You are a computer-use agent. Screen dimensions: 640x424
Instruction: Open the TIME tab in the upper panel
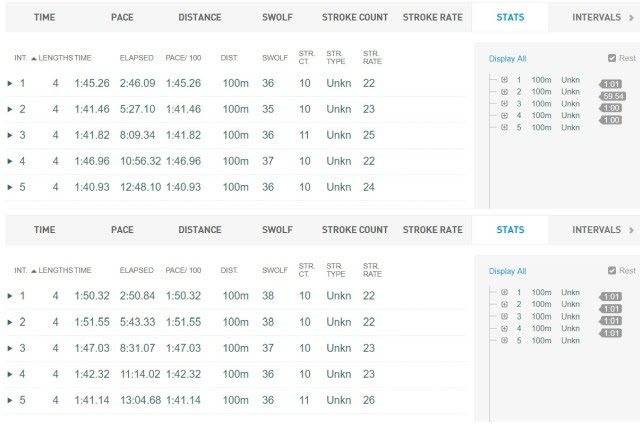point(44,17)
